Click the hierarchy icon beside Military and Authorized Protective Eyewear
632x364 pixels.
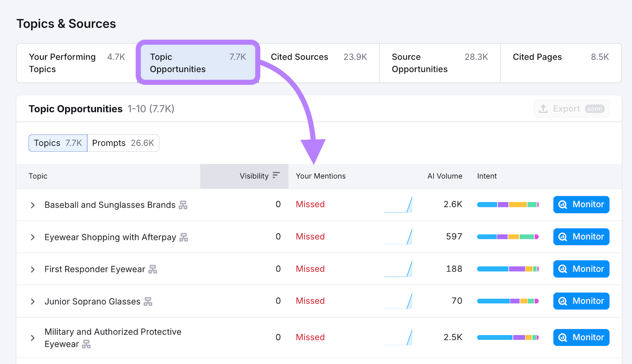pyautogui.click(x=86, y=344)
